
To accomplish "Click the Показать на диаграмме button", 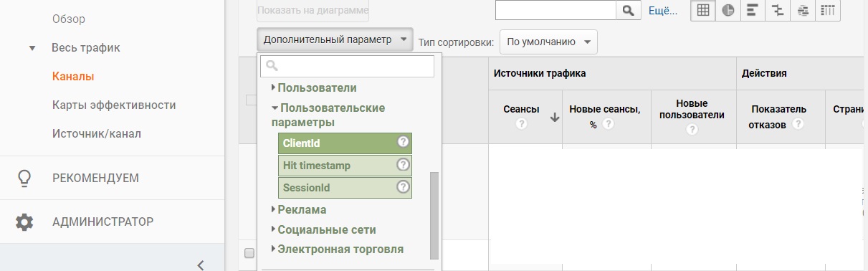I will point(313,11).
